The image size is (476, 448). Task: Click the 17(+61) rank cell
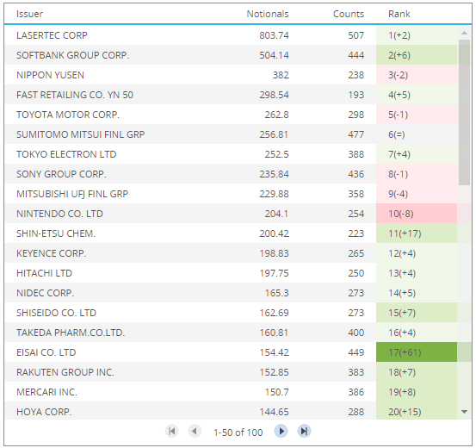[417, 352]
